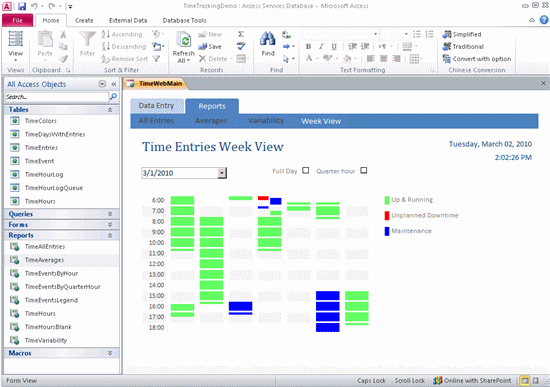Viewport: 550px width, 387px height.
Task: Select the Week View sub-tab
Action: (x=321, y=121)
